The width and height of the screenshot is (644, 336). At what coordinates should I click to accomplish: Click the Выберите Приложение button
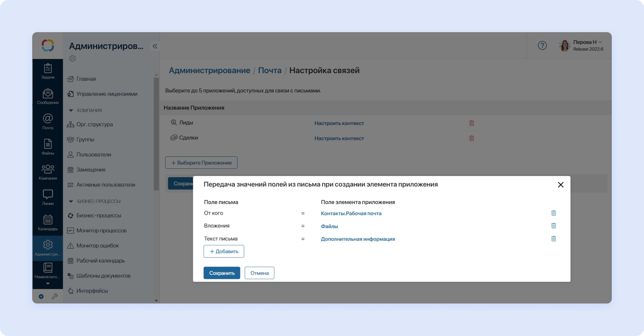(201, 163)
